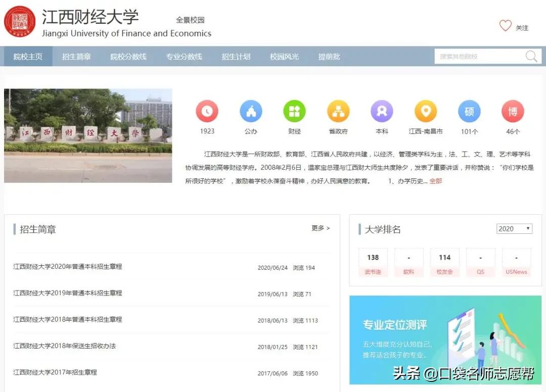This screenshot has height=392, width=546.
Task: Click the 更多 link for more notices
Action: (319, 228)
